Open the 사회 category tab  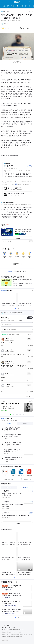[x=17, y=6]
